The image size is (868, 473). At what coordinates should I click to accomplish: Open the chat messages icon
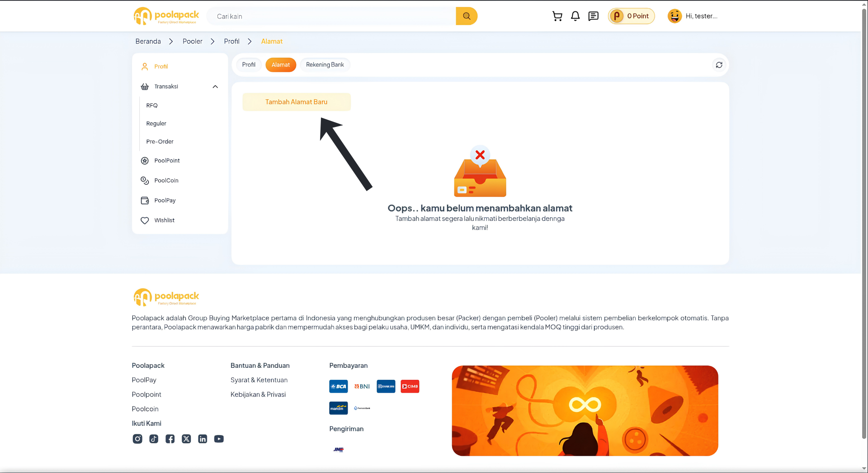[593, 16]
